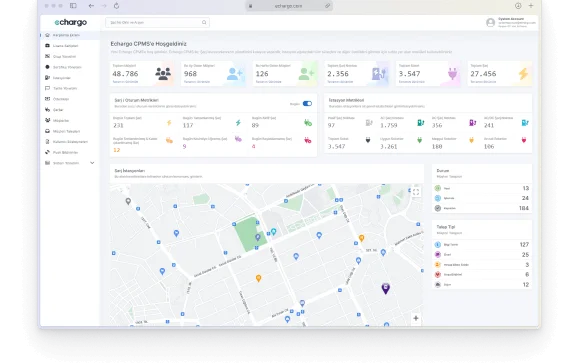Open the view-all link under 27.456
This screenshot has height=363, width=580.
pyautogui.click(x=483, y=82)
